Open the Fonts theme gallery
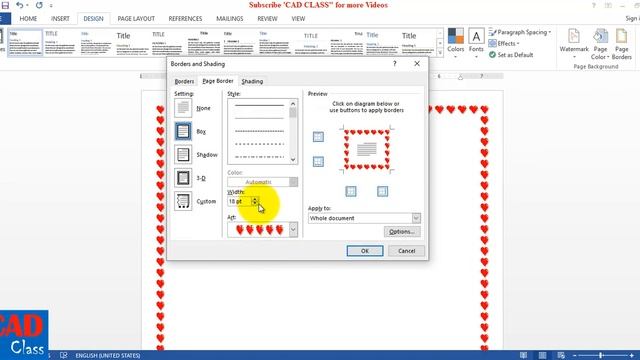This screenshot has height=360, width=640. click(476, 43)
